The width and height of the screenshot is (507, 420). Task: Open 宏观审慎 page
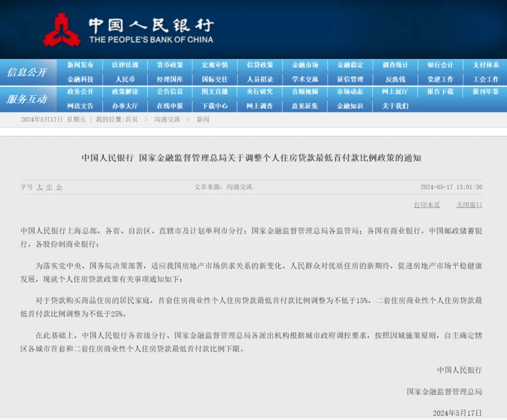coord(215,65)
